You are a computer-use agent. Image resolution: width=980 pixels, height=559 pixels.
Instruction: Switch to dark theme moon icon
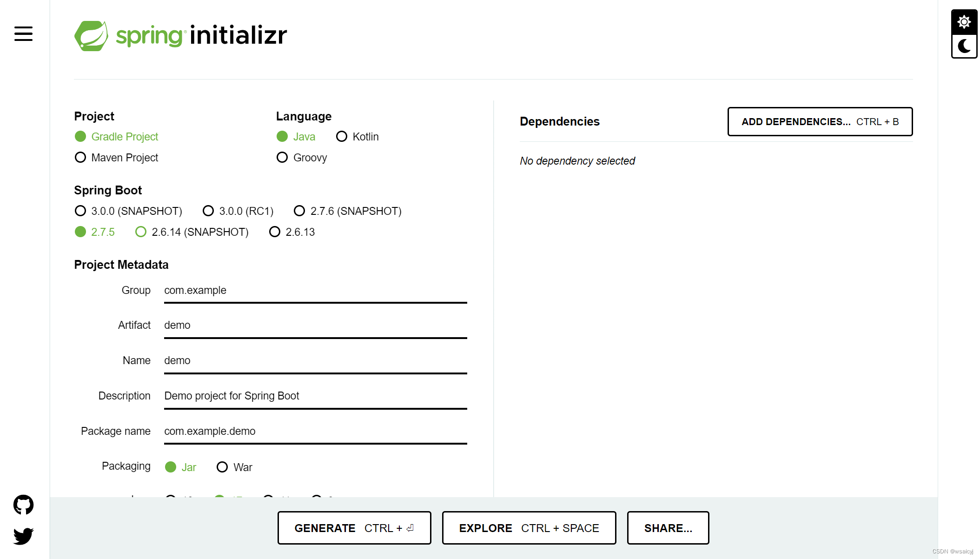pos(964,46)
